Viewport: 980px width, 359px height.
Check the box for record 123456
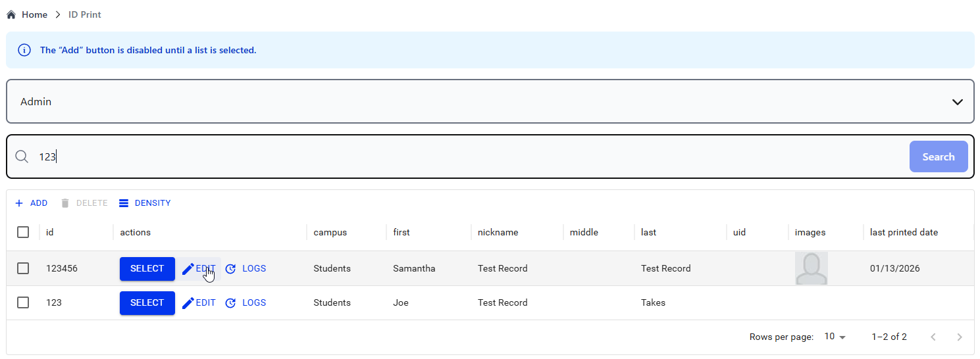23,268
